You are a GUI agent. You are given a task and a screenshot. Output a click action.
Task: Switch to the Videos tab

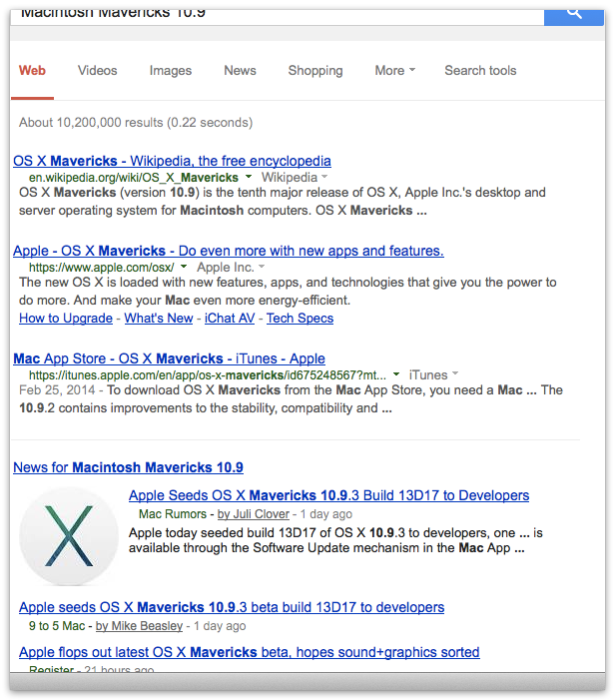(x=97, y=71)
